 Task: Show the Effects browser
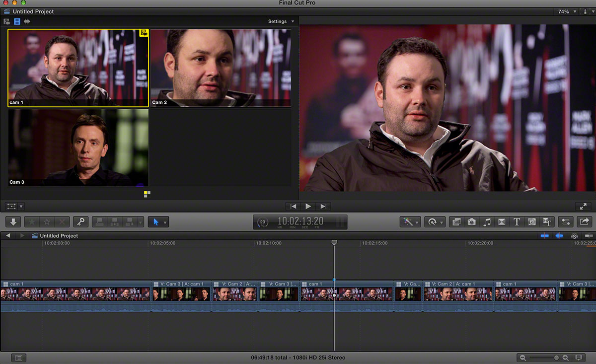coord(456,222)
